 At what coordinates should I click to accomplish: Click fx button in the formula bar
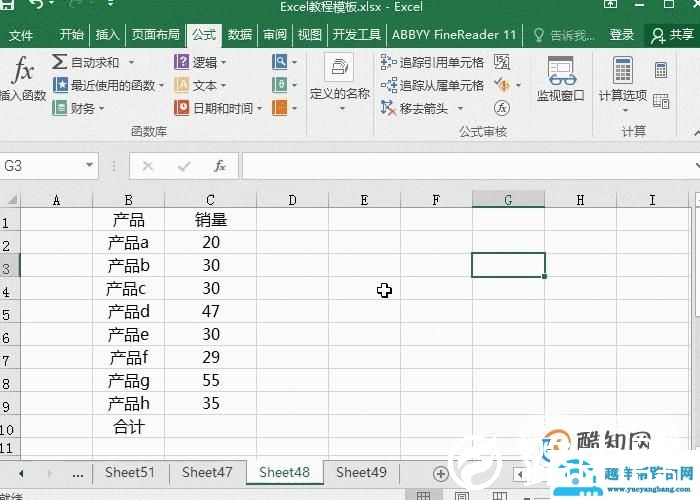click(220, 166)
